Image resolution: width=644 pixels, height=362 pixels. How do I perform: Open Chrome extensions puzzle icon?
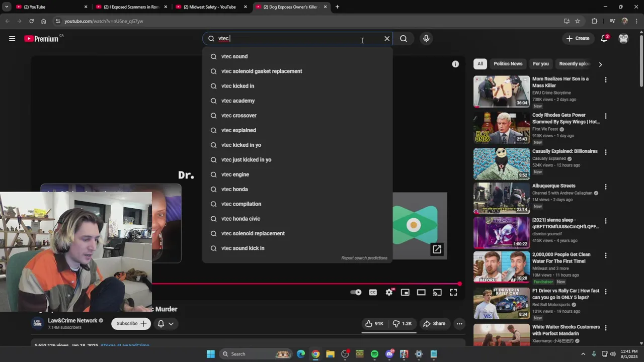coord(595,21)
